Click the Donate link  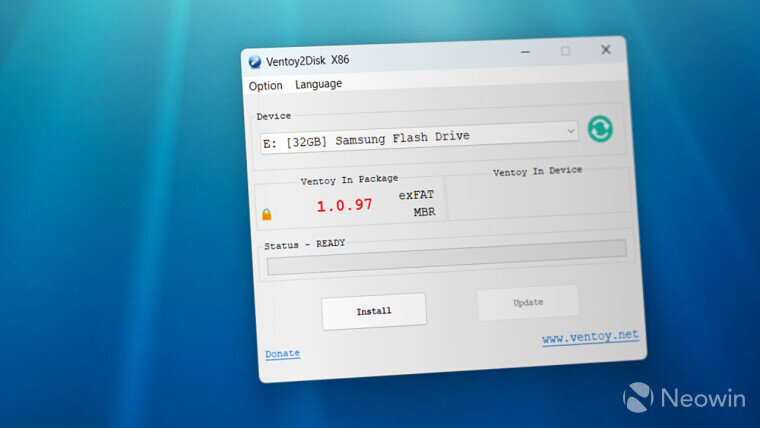(283, 354)
